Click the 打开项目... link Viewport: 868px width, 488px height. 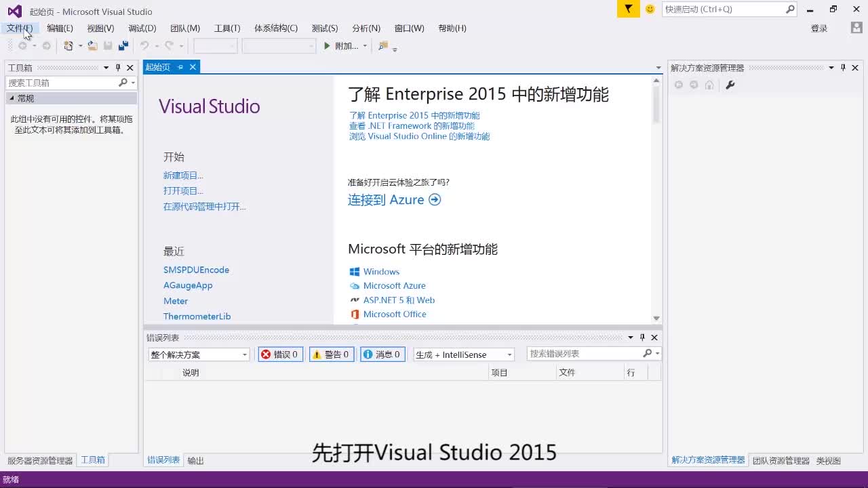click(183, 191)
